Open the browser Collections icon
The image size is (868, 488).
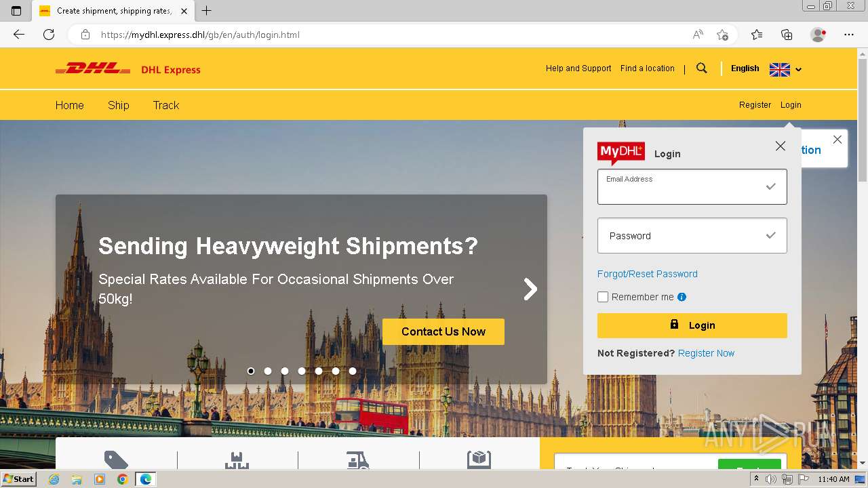(x=787, y=35)
